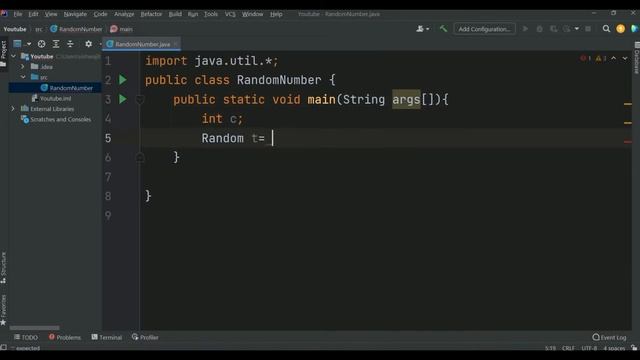Run main from gutter arrow on line 3
The height and width of the screenshot is (360, 640).
coord(122,99)
